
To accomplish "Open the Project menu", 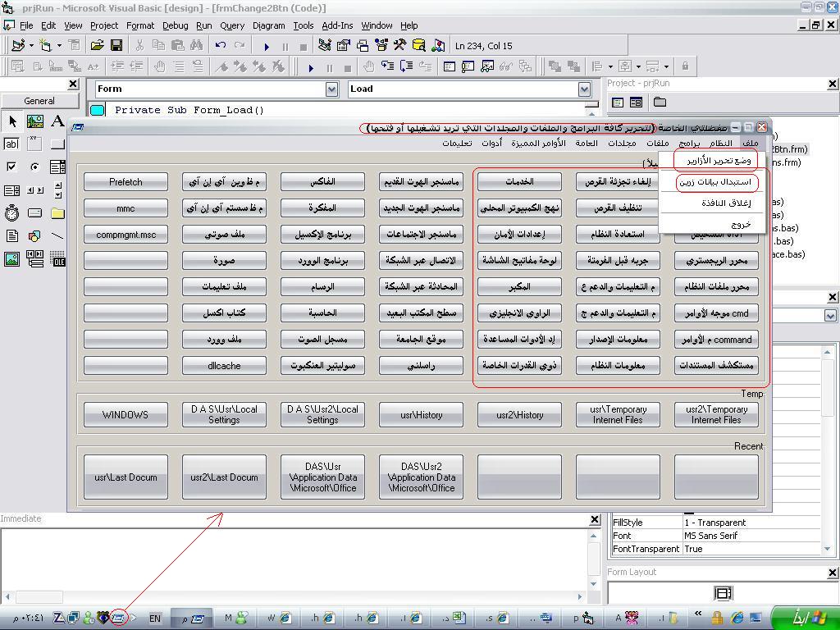I will [104, 25].
